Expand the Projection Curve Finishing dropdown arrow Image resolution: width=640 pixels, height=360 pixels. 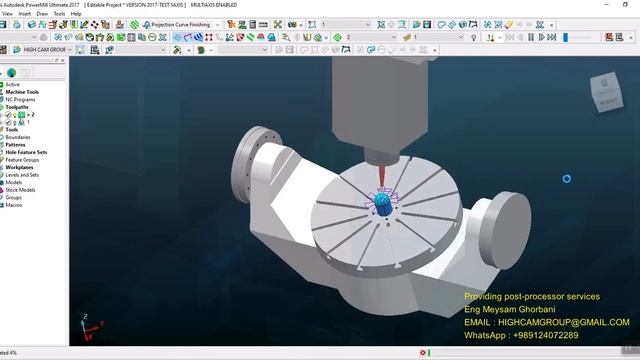[218, 25]
